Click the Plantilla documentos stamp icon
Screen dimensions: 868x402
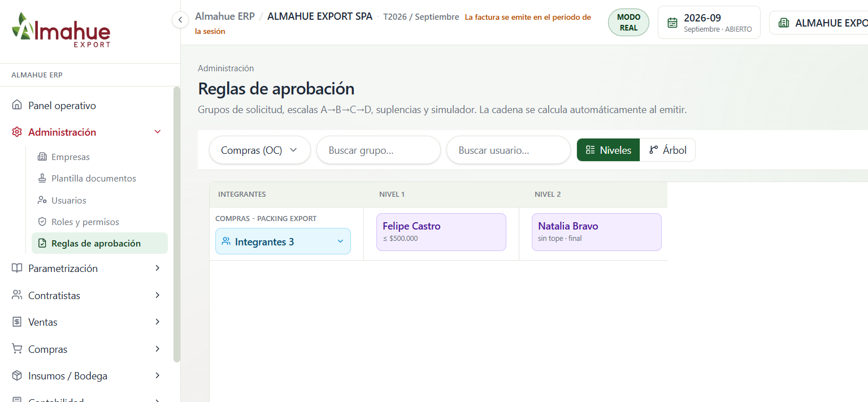42,178
